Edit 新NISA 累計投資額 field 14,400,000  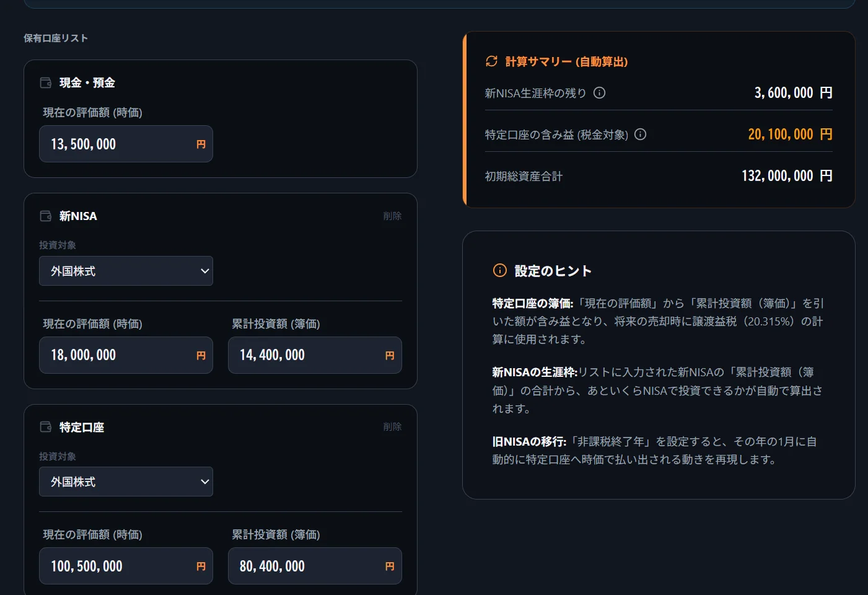315,355
